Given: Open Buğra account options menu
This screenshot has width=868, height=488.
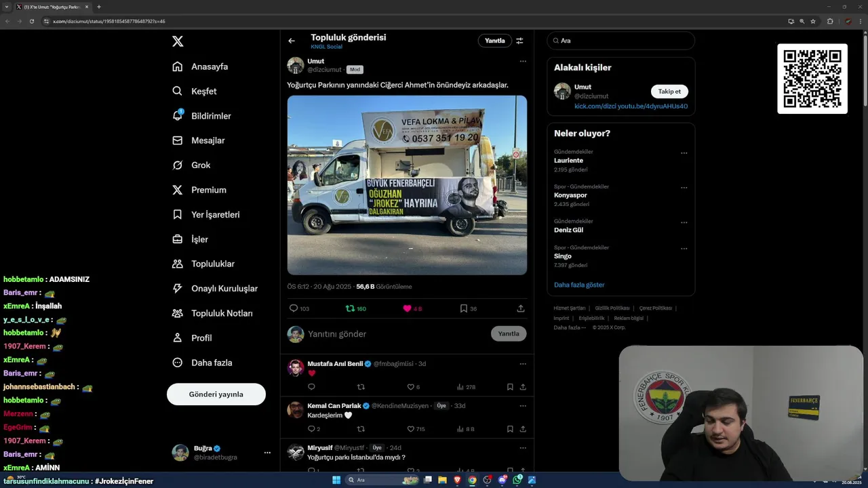Looking at the screenshot, I should [x=267, y=453].
